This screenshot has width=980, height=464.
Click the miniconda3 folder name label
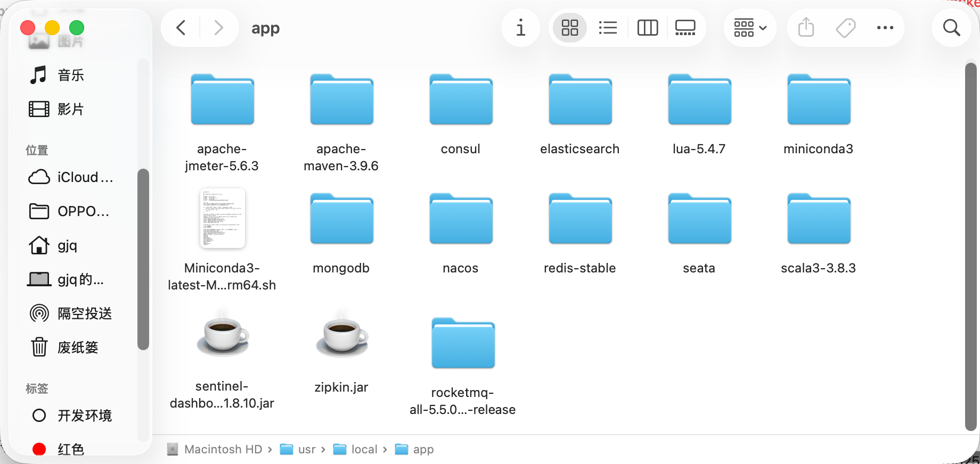[x=819, y=149]
